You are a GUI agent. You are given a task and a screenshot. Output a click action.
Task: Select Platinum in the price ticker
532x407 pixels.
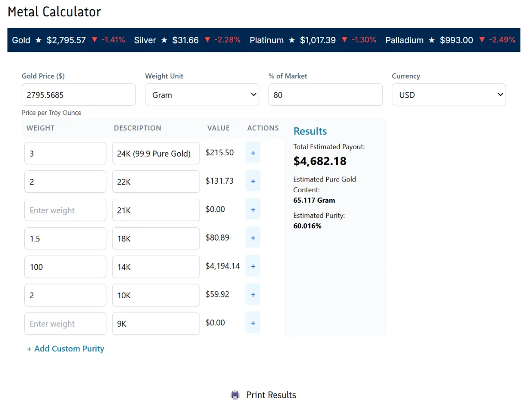(x=266, y=40)
